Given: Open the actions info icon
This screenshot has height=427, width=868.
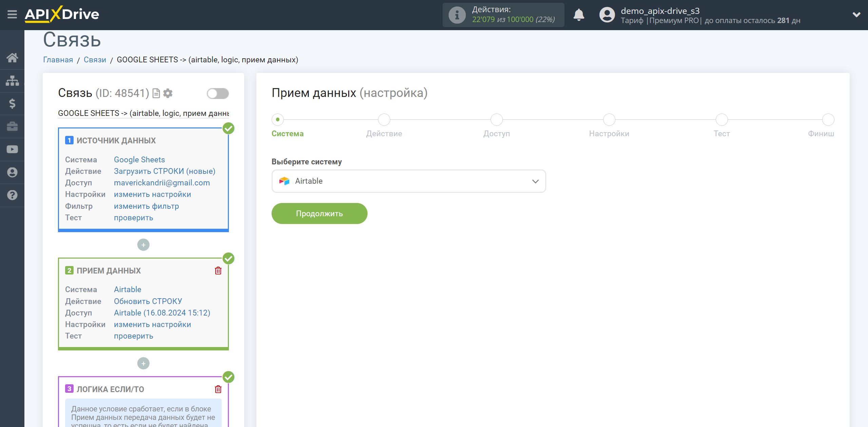Looking at the screenshot, I should pos(457,15).
